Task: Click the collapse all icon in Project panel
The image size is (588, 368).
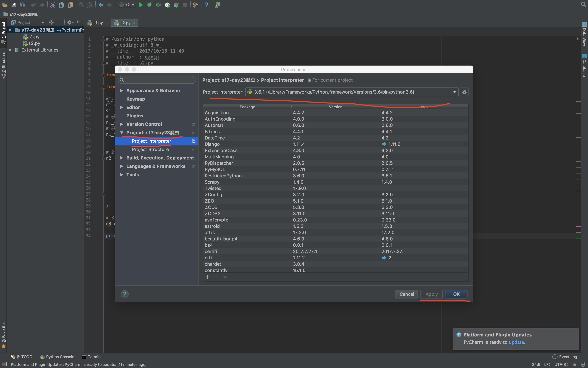Action: pyautogui.click(x=59, y=22)
